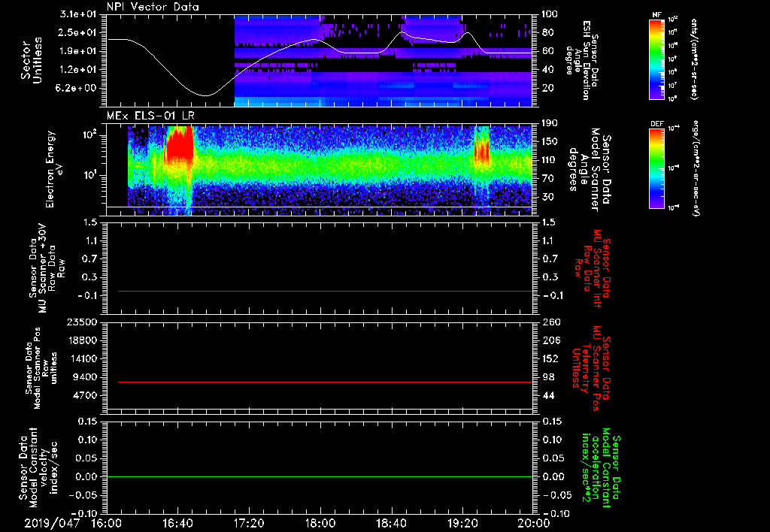This screenshot has height=532, width=770.
Task: Click the '190' scanner angle tick value
Action: [x=550, y=123]
